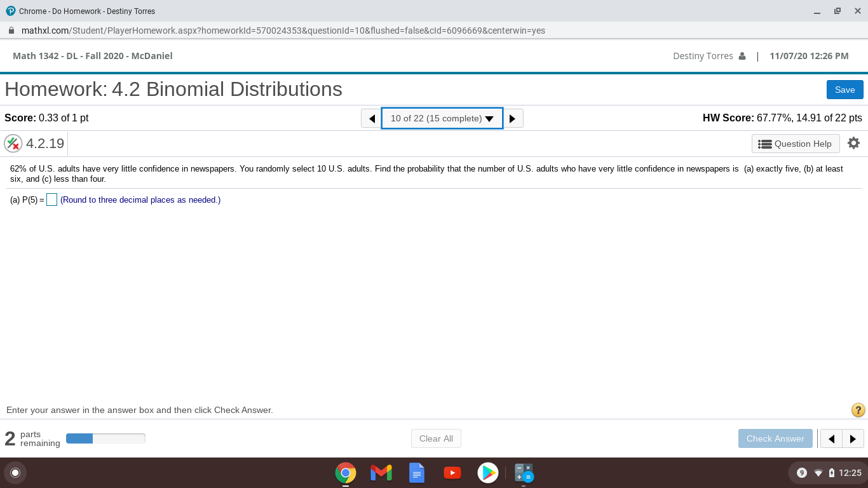Open the system tray showing time 12:25
The image size is (868, 488).
pos(827,473)
